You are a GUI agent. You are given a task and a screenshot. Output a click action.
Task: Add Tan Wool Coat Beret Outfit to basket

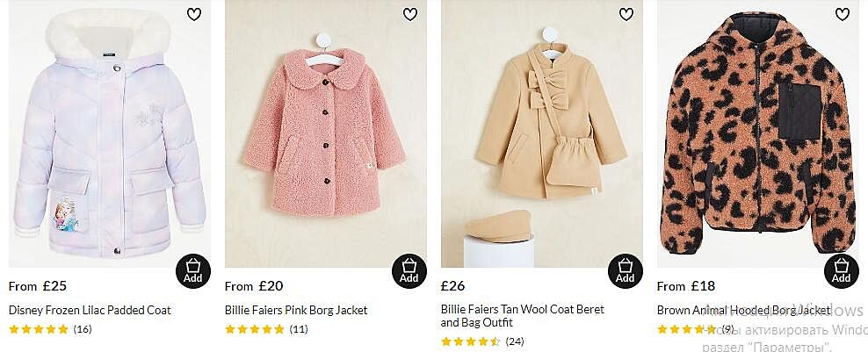(x=625, y=269)
